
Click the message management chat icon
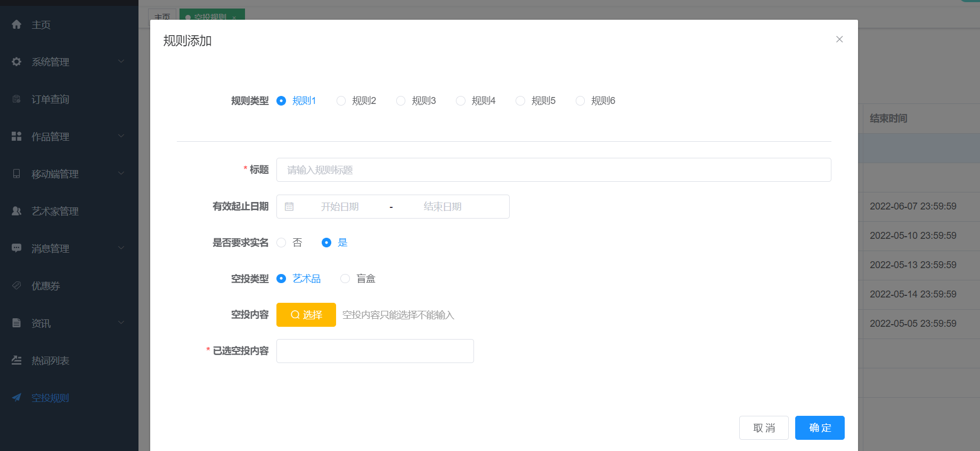[x=17, y=248]
